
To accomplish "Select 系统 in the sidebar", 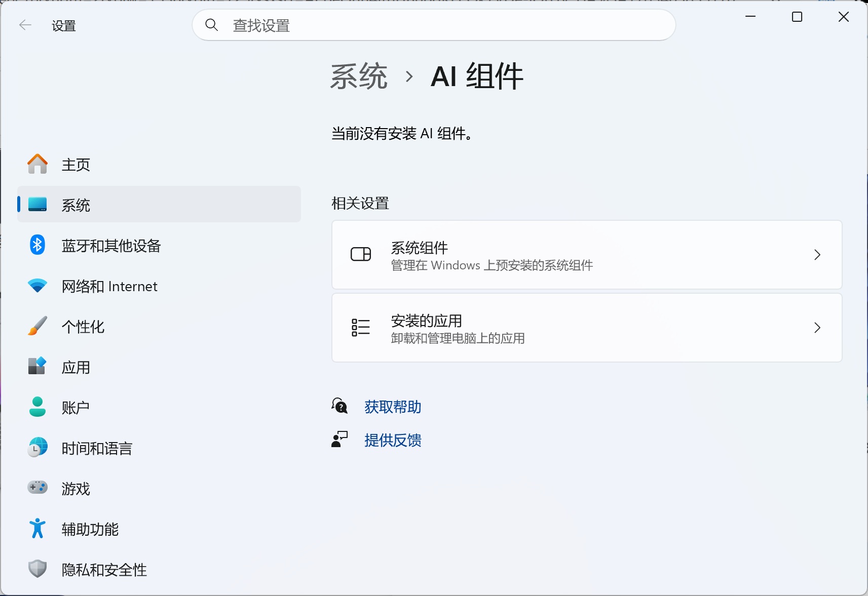I will coord(159,204).
